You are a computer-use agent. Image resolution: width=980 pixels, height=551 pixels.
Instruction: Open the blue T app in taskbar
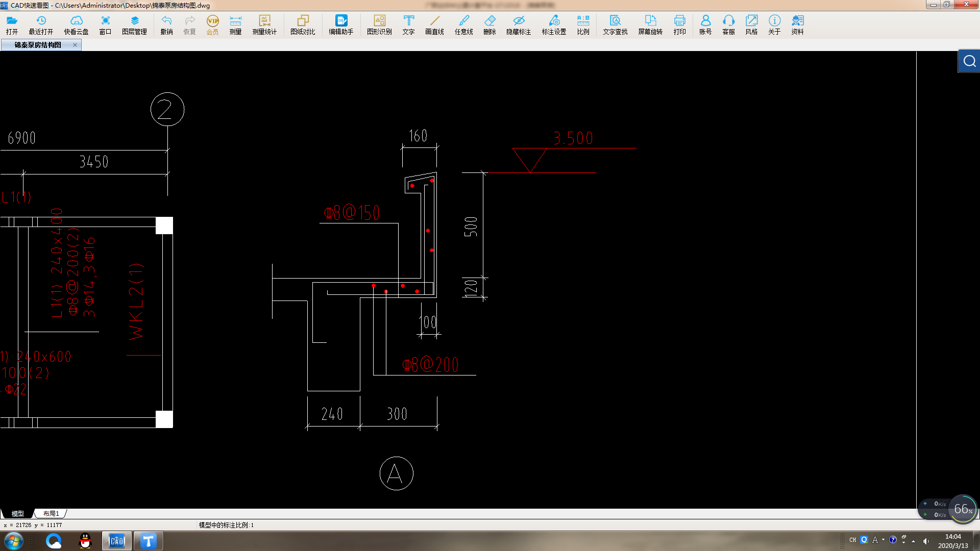(x=149, y=541)
